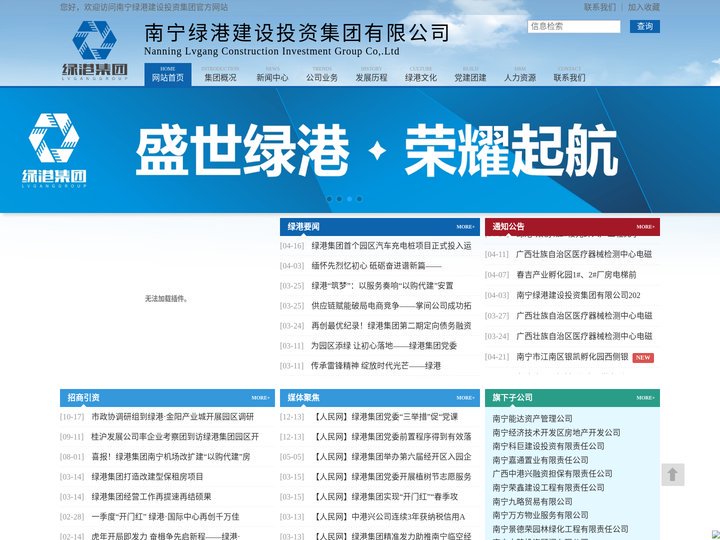The image size is (720, 540).
Task: Open 发展历程 navigation item
Action: coord(371,74)
